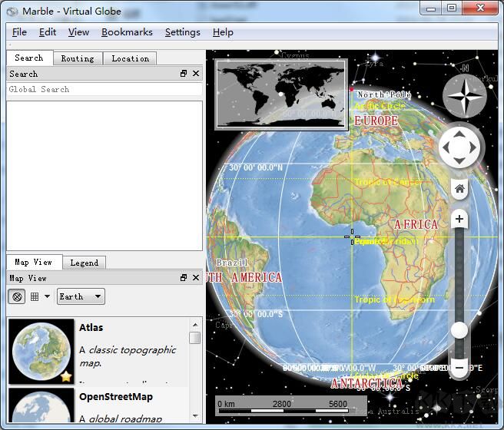Mark the Atlas map as favorite star
The width and height of the screenshot is (504, 430).
coord(67,376)
